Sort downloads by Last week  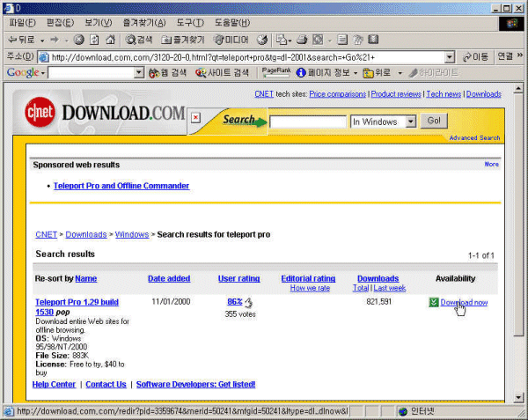tap(389, 288)
